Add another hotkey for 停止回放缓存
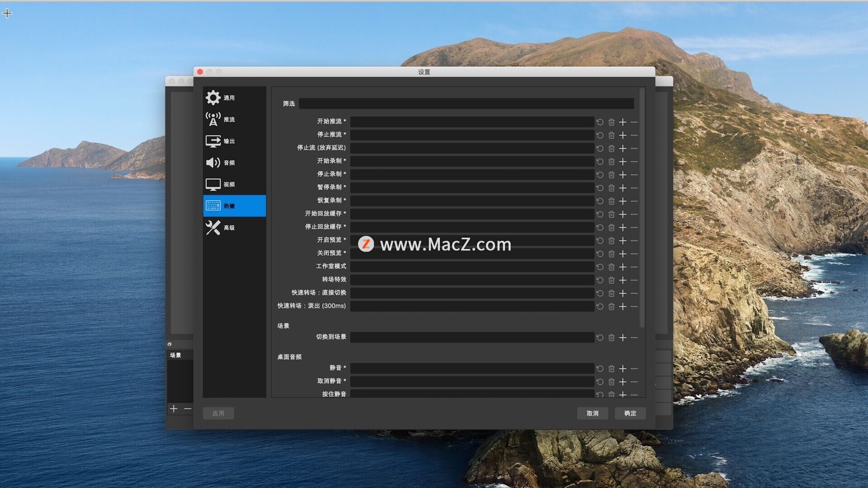Viewport: 868px width, 488px height. 623,227
